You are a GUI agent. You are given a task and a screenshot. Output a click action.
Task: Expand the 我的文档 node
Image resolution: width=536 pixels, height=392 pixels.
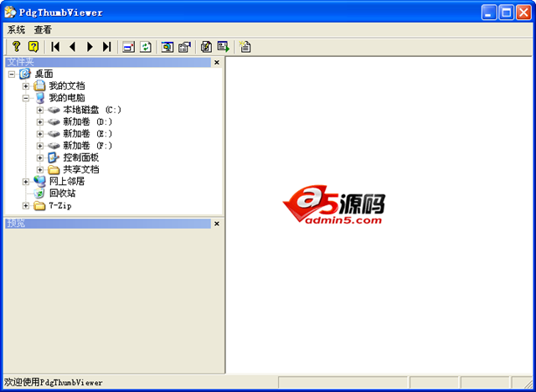[x=26, y=85]
